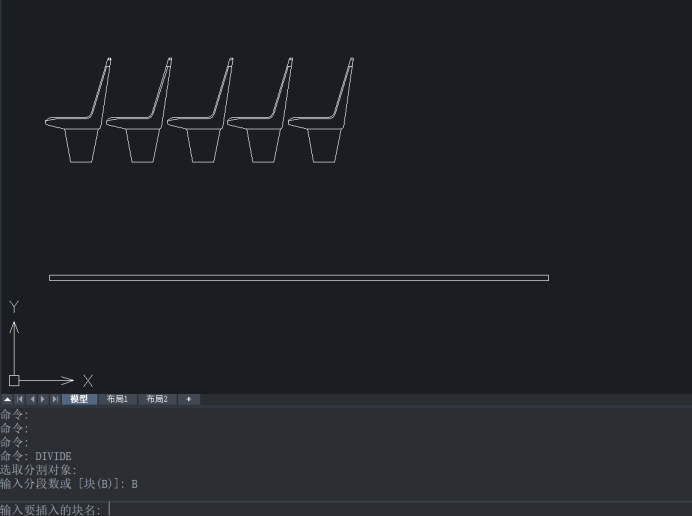Select the rightmost chair drawing
Image resolution: width=692 pixels, height=516 pixels.
323,123
